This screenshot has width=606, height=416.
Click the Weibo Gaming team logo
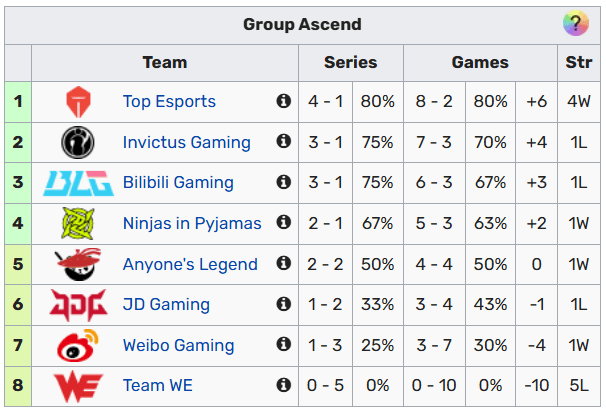coord(78,346)
